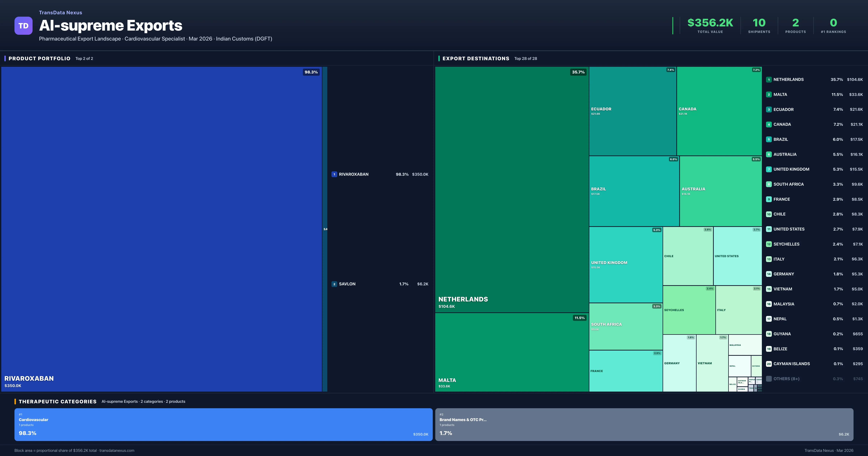The image size is (868, 456).
Task: Click the rank badge beside RIVAROXABAN
Action: pos(334,174)
